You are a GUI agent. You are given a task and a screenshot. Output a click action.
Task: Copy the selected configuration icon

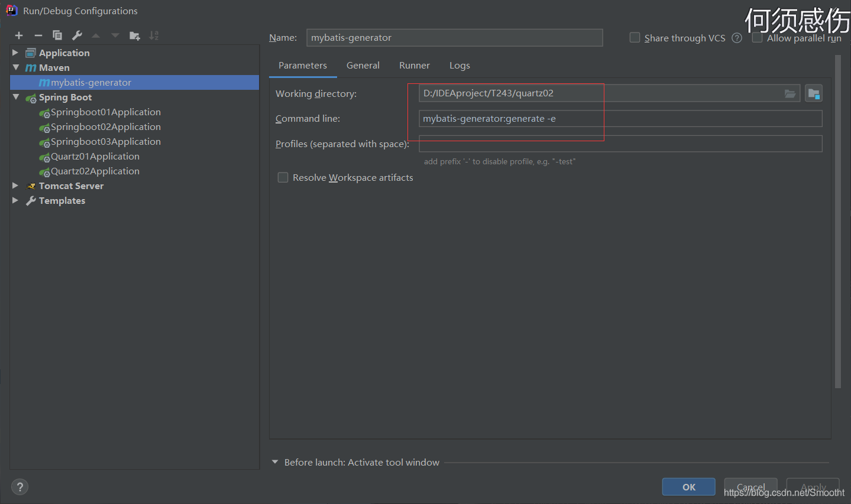click(x=57, y=35)
